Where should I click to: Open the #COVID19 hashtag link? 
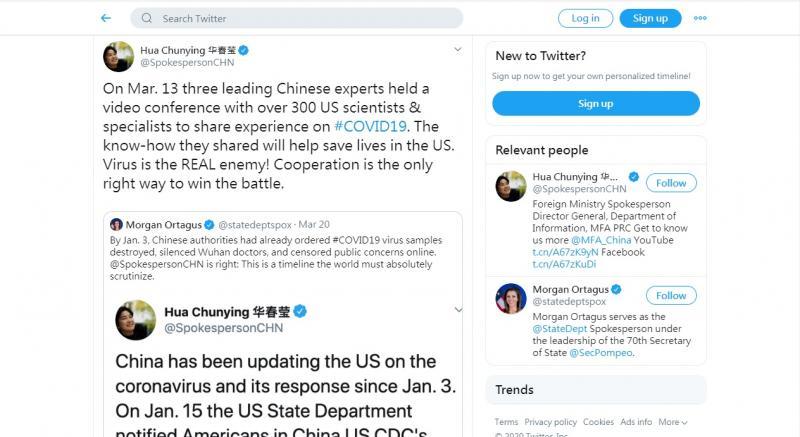(x=370, y=126)
